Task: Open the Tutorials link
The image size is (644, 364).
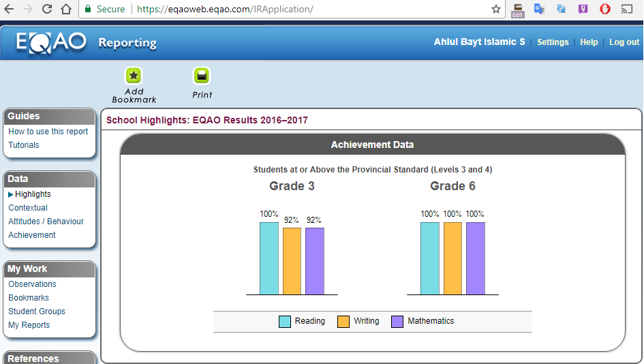Action: pyautogui.click(x=24, y=145)
